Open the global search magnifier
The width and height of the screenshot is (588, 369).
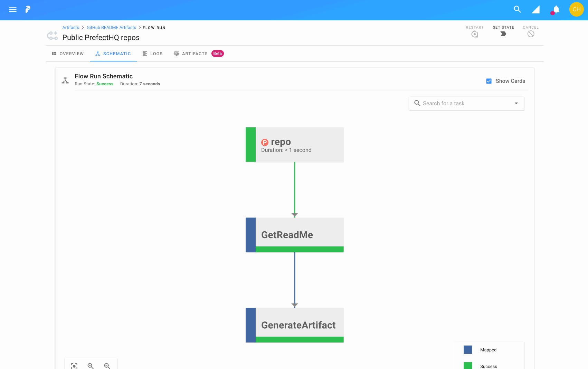(x=517, y=9)
